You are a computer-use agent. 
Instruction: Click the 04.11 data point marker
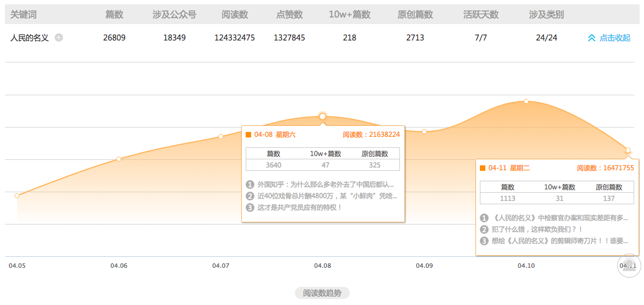(628, 149)
